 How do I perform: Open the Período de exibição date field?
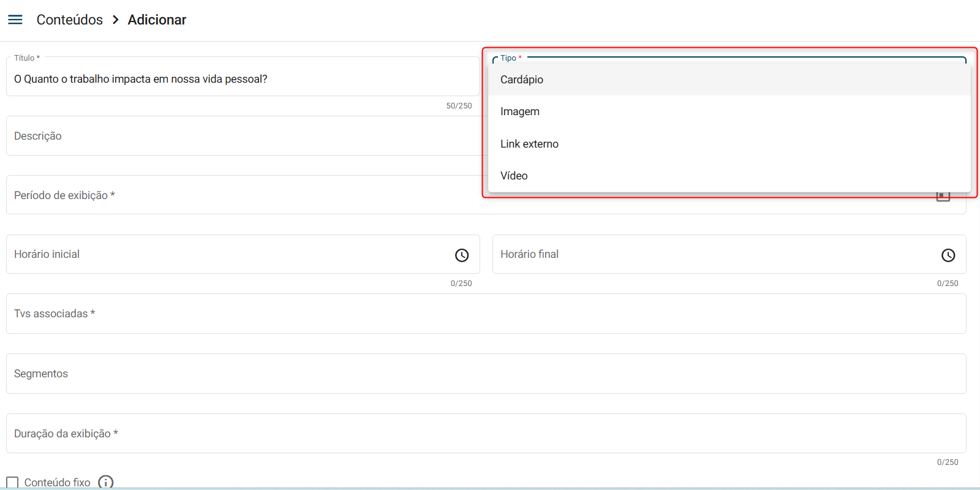(245, 195)
